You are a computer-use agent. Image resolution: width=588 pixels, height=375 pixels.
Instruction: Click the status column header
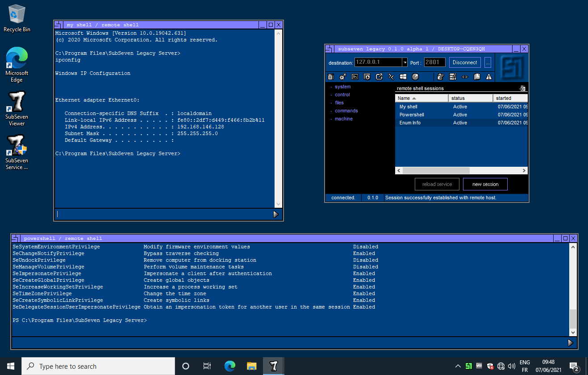pyautogui.click(x=471, y=98)
